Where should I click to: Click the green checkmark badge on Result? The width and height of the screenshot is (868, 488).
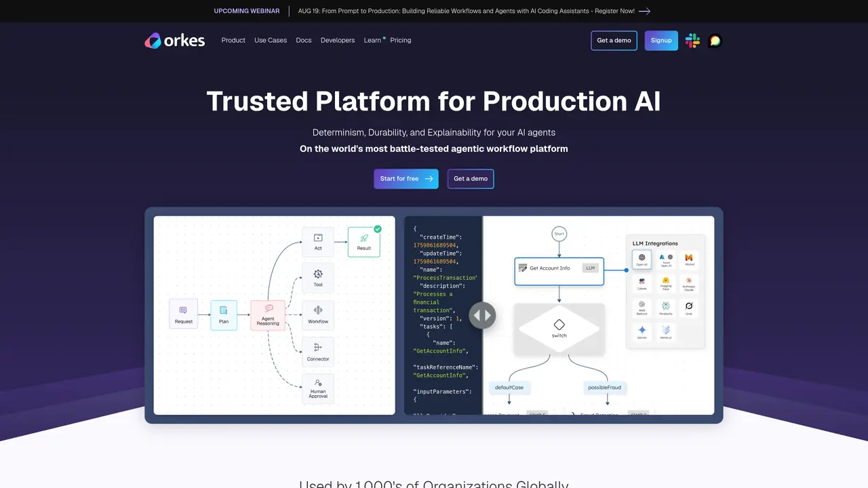pyautogui.click(x=378, y=229)
